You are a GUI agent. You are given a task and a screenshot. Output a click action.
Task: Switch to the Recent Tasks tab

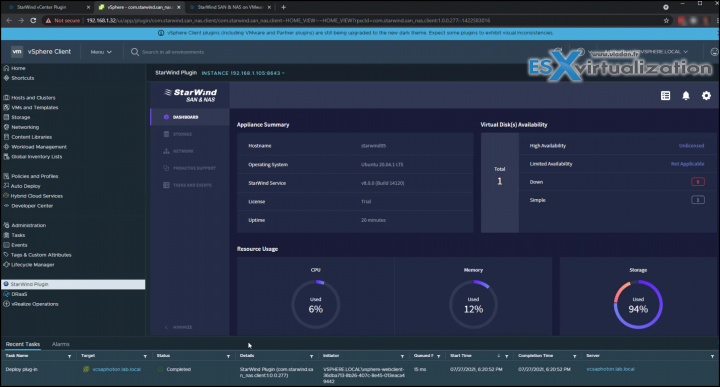point(22,344)
